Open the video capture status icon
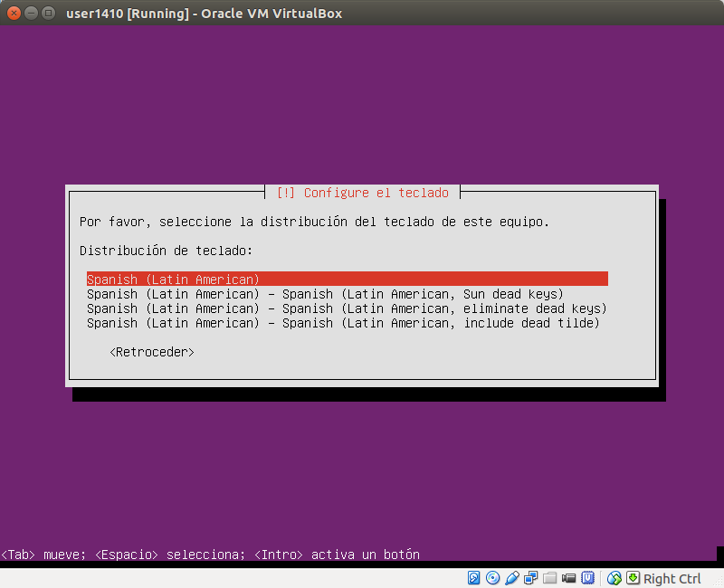The width and height of the screenshot is (724, 588). tap(569, 578)
